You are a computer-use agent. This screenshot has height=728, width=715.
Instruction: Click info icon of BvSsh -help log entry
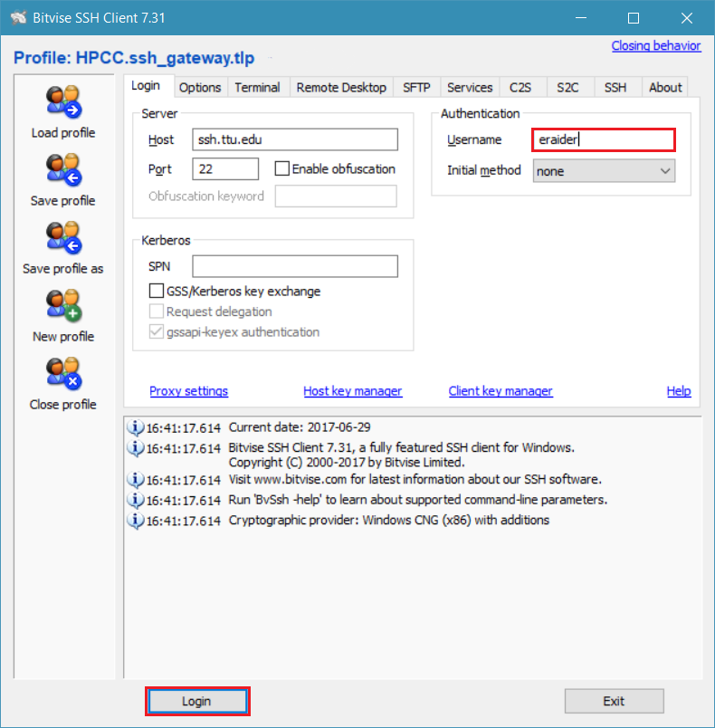136,500
